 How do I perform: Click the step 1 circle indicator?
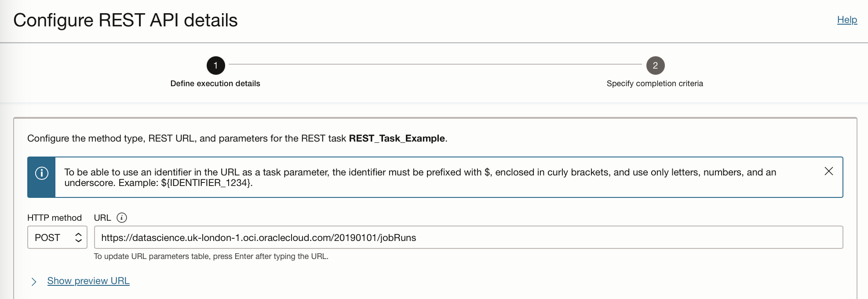[x=215, y=66]
